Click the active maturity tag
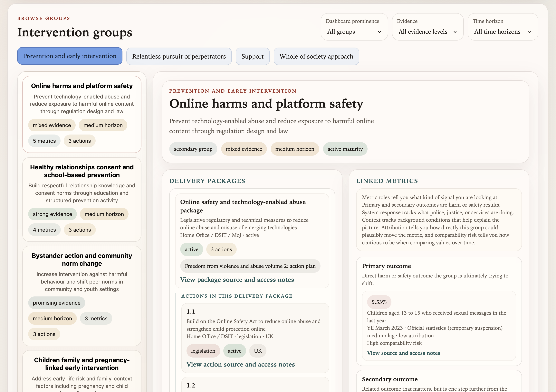Image resolution: width=556 pixels, height=392 pixels. tap(345, 149)
